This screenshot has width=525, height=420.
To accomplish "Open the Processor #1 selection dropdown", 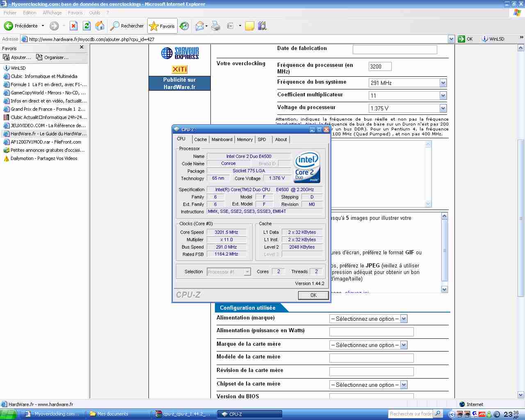I will (228, 272).
